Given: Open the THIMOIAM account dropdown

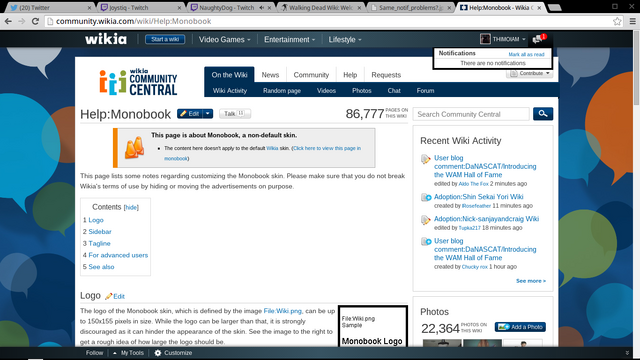Looking at the screenshot, I should [524, 40].
